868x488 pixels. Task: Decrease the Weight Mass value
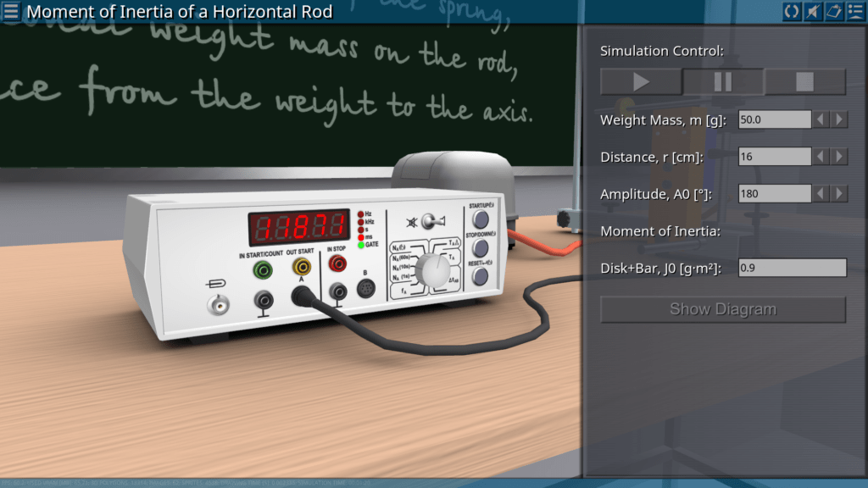pyautogui.click(x=821, y=119)
